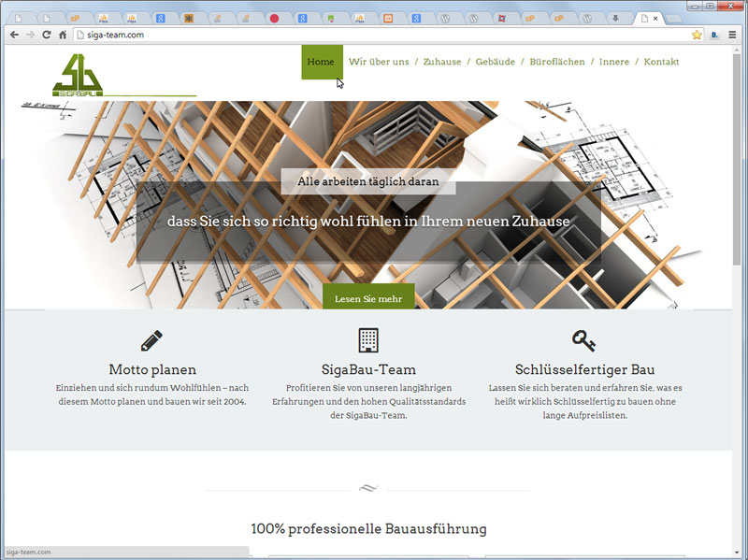Click the Motto planen heading

[x=152, y=369]
